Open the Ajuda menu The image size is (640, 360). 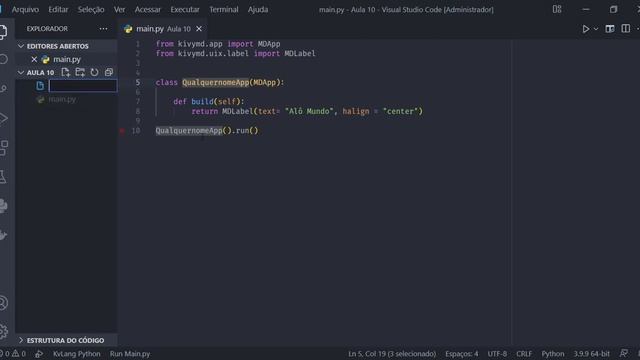pos(258,9)
